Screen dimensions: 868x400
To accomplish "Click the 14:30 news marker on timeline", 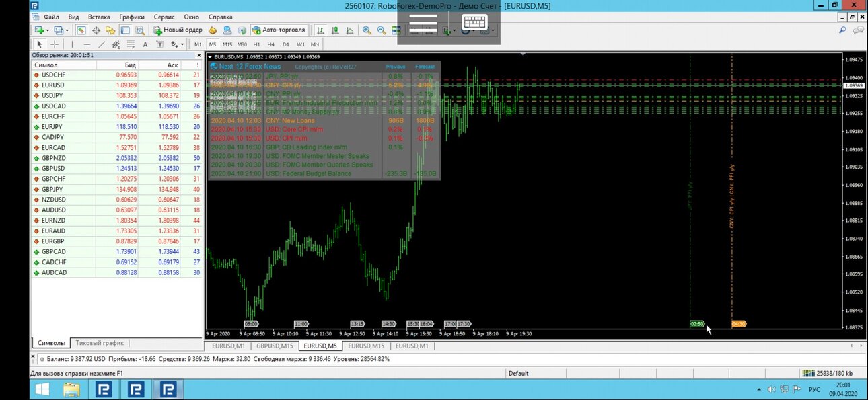I will pyautogui.click(x=388, y=324).
